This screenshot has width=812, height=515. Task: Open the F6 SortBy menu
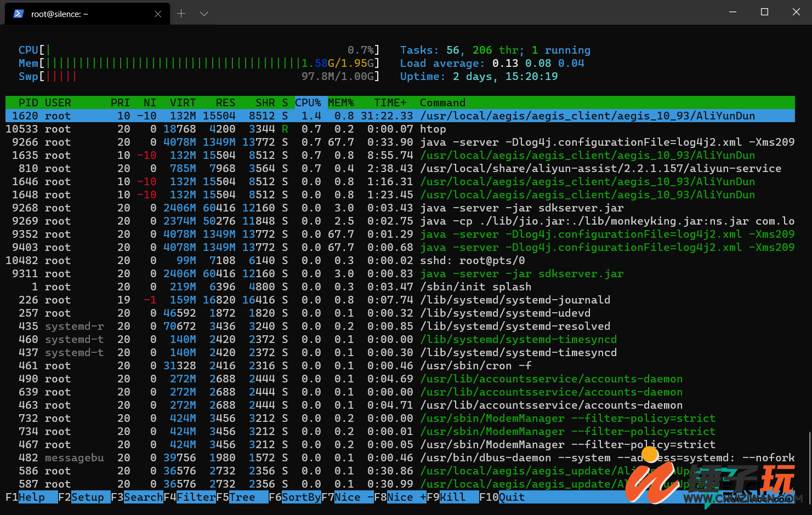click(x=294, y=497)
